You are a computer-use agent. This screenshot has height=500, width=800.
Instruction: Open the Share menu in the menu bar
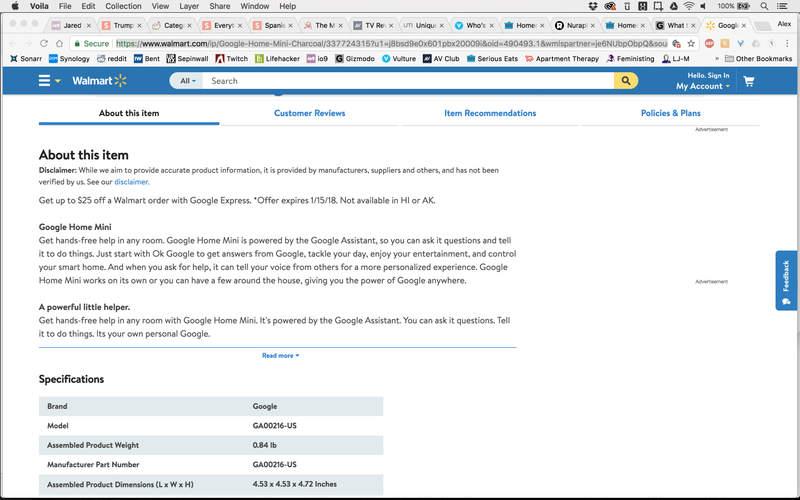(x=219, y=6)
